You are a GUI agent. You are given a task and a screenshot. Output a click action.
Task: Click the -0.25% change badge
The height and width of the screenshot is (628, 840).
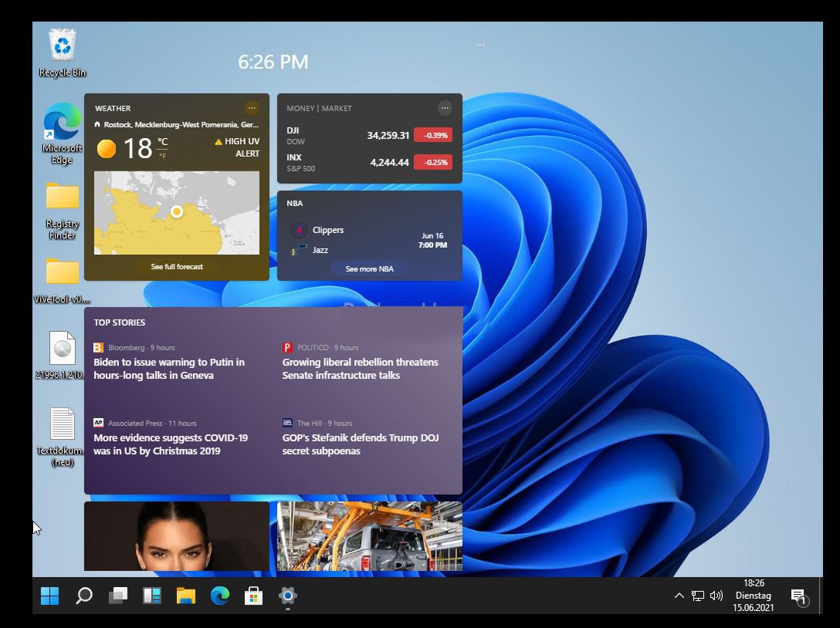433,162
